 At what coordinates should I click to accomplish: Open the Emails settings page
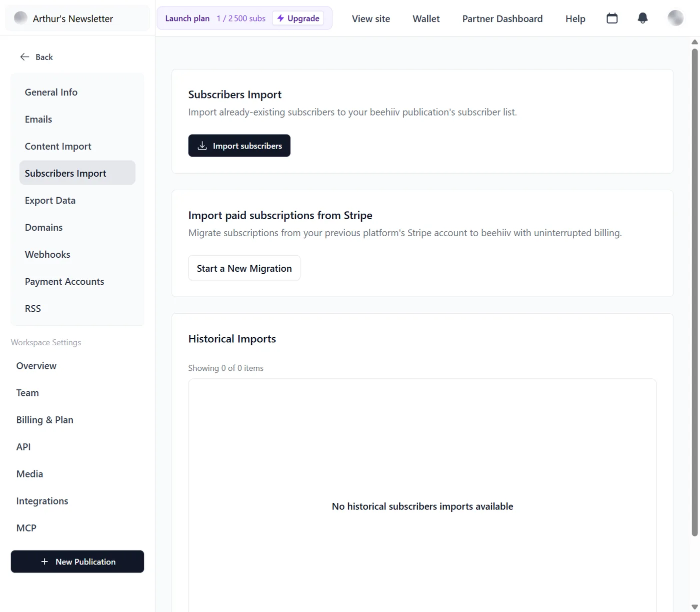pyautogui.click(x=77, y=119)
